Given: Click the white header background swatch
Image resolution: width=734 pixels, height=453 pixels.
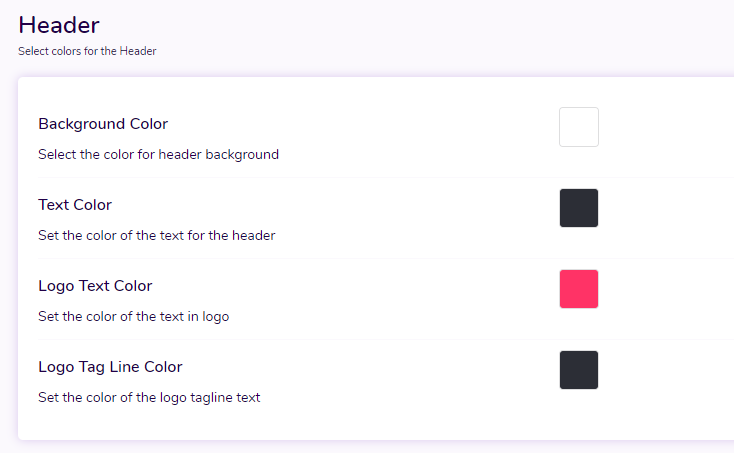Looking at the screenshot, I should (579, 127).
